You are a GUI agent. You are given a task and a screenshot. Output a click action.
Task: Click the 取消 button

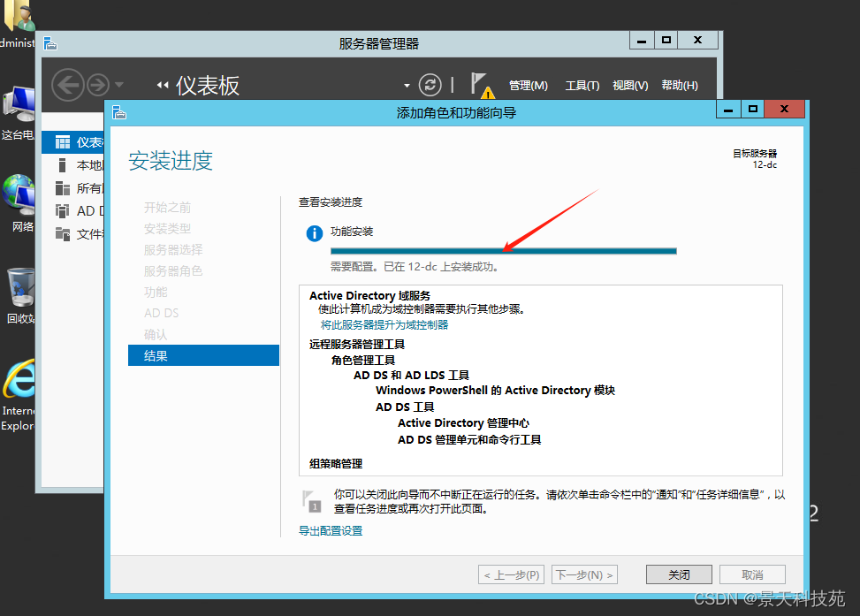(x=752, y=574)
